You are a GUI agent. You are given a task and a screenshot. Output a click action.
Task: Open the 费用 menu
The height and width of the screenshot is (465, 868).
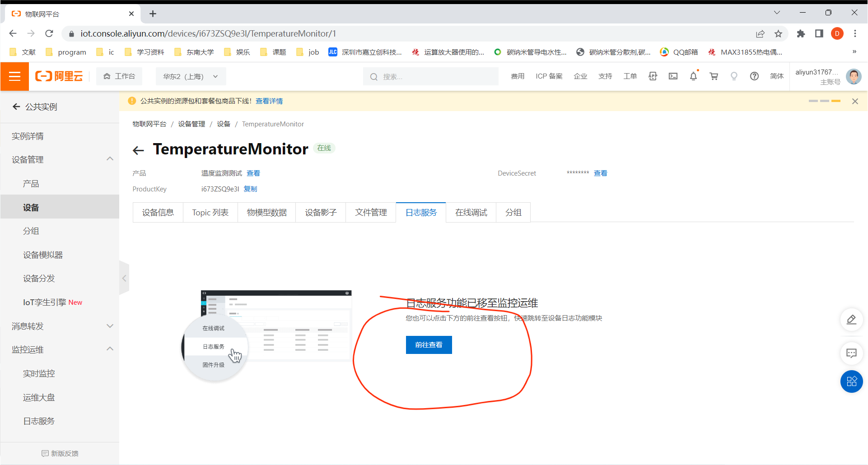[518, 76]
